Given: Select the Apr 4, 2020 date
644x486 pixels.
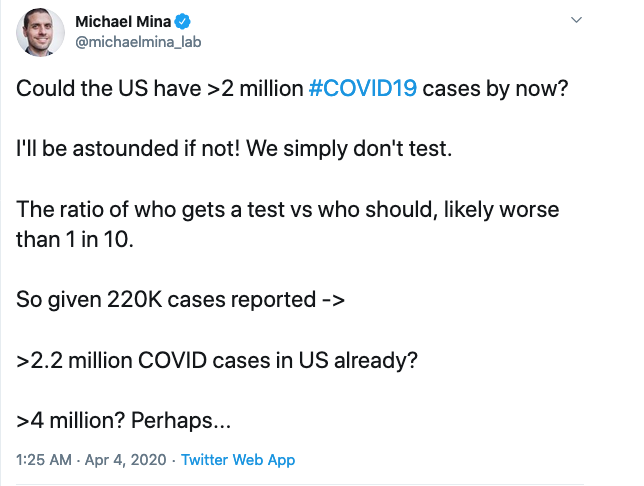Looking at the screenshot, I should click(x=125, y=459).
